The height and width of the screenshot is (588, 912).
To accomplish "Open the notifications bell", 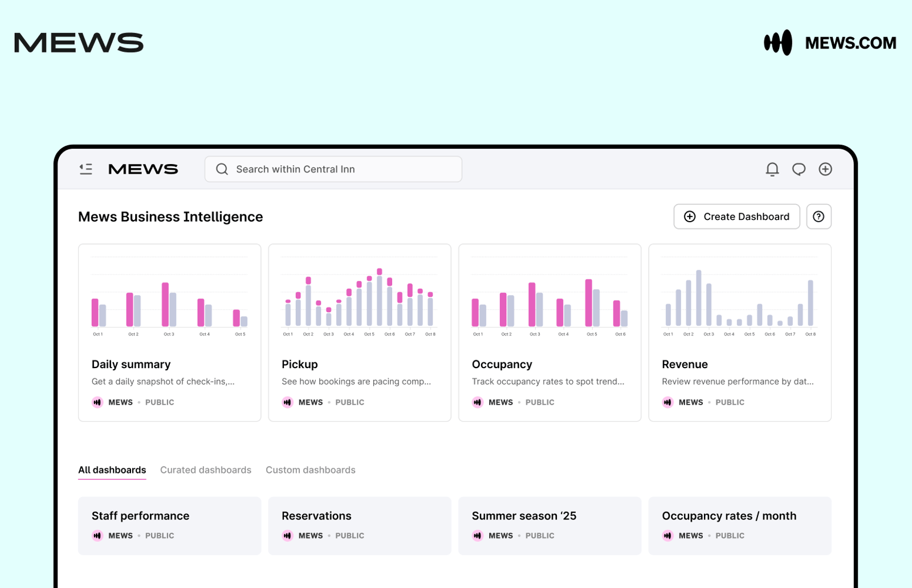I will pos(772,169).
